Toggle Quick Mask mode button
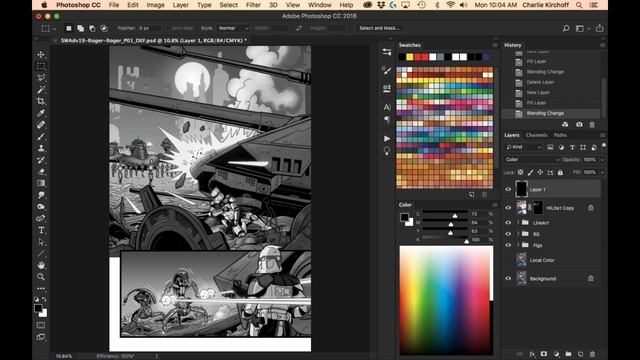This screenshot has height=360, width=640. click(41, 325)
